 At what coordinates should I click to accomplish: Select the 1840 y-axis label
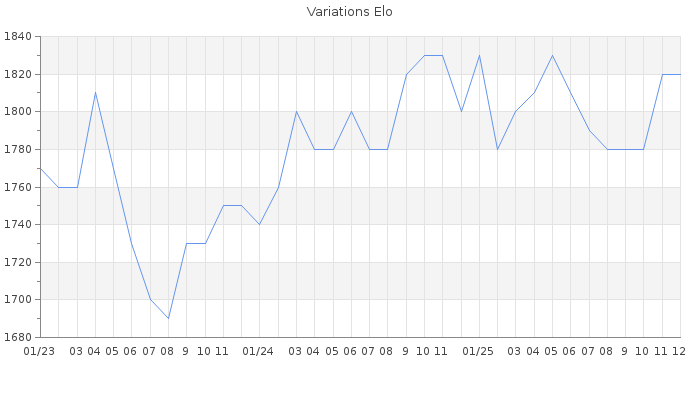(x=18, y=37)
